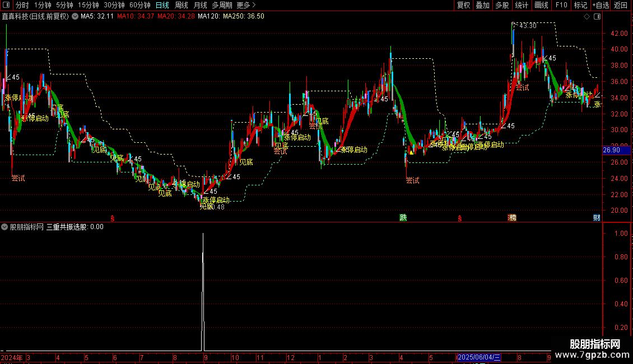Expand the 更多 periods menu
The image size is (633, 364).
tap(246, 5)
